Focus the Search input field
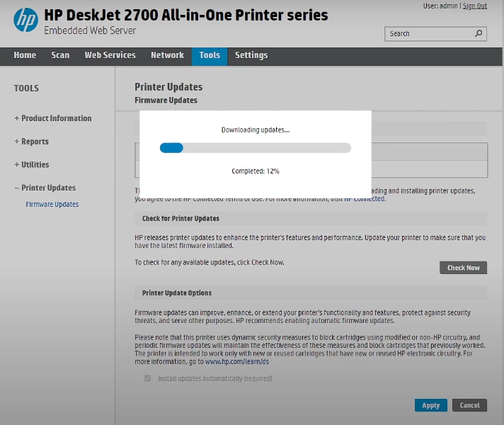This screenshot has height=425, width=504. click(435, 34)
